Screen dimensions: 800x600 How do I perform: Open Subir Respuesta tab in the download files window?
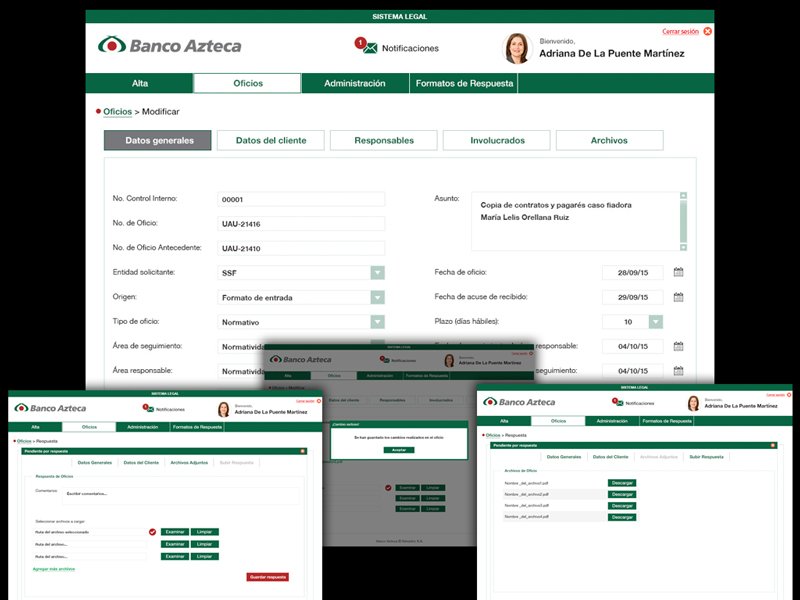(x=707, y=457)
